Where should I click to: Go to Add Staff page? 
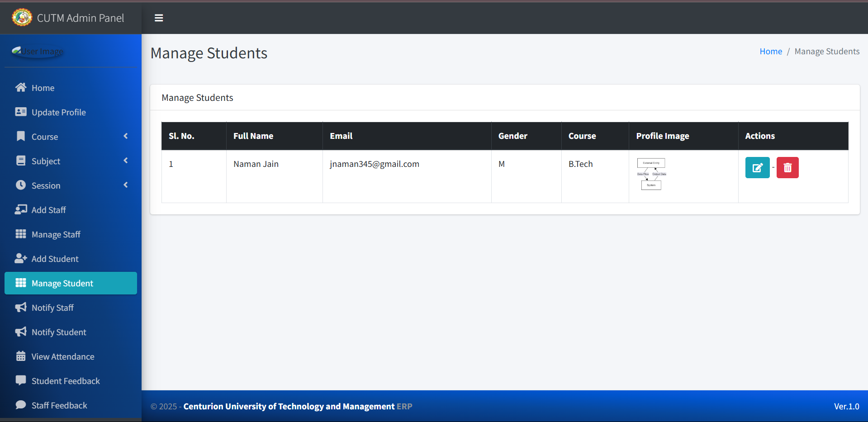pos(71,210)
